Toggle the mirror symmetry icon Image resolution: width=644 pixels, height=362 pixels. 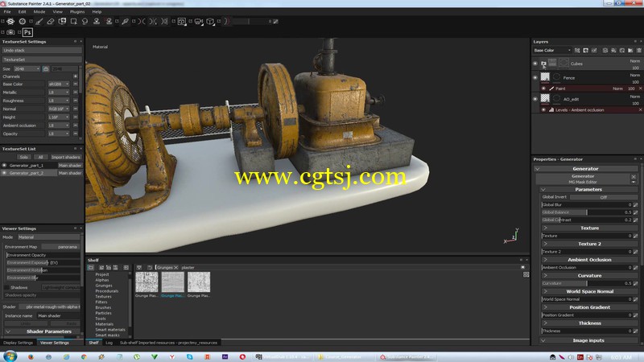[142, 22]
